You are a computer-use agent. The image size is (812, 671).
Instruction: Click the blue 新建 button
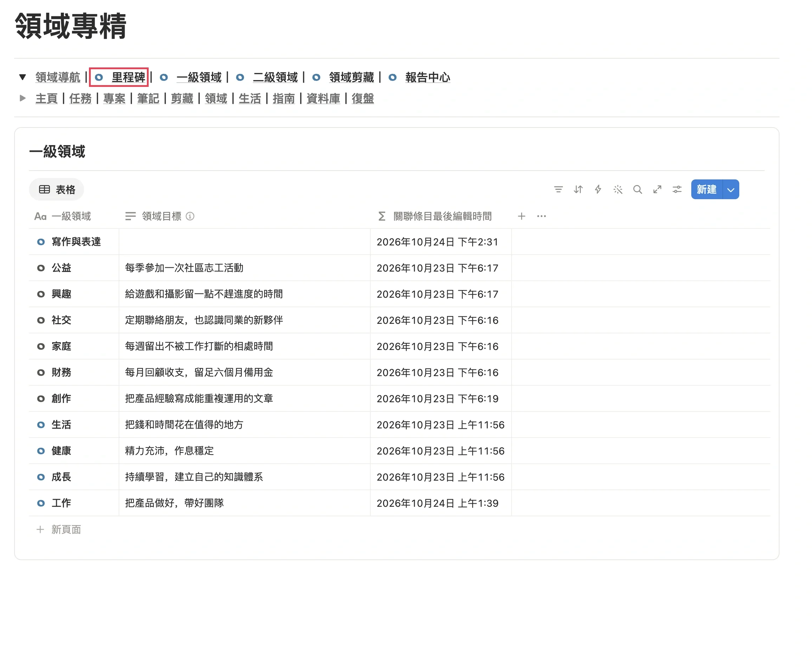(x=706, y=189)
